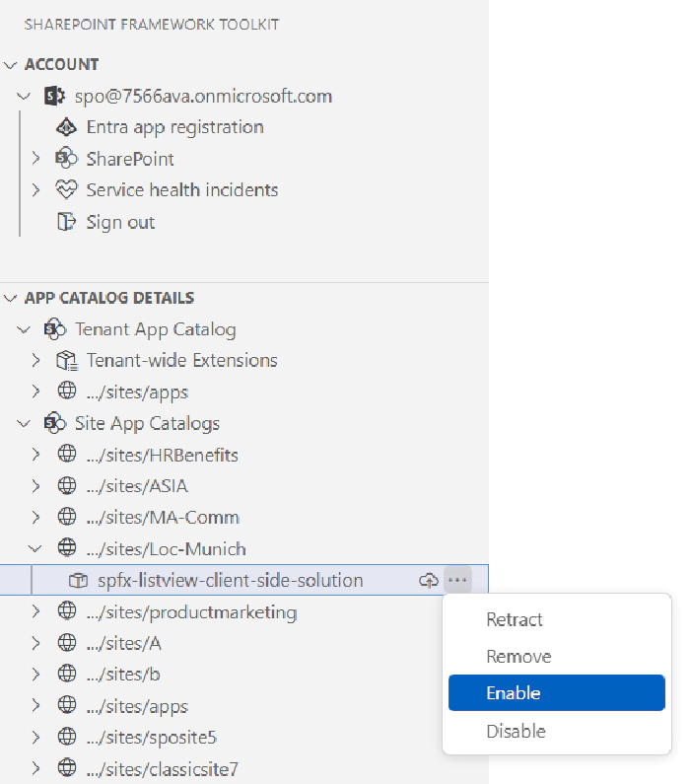
Task: Open the .../sites/productmarketing tree item
Action: (x=192, y=612)
